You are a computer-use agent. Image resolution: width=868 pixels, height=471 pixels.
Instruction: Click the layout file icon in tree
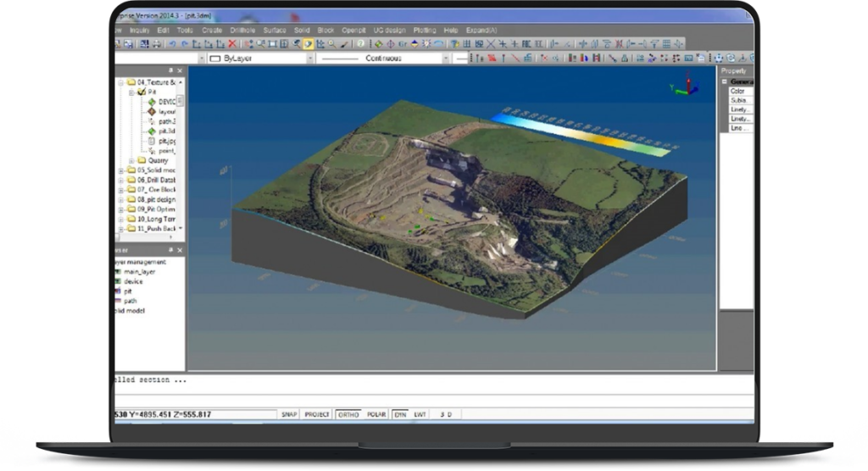(152, 111)
